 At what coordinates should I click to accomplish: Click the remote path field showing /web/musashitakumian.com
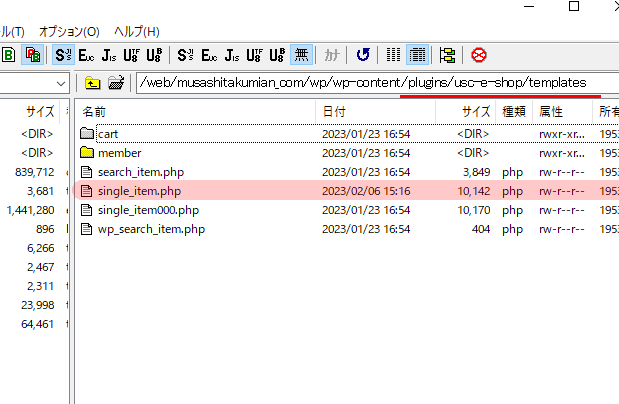370,82
